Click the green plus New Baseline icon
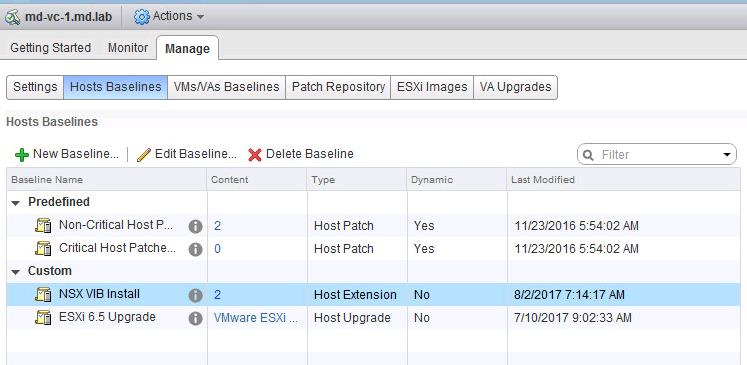Screen dimensions: 747x365 tap(22, 155)
